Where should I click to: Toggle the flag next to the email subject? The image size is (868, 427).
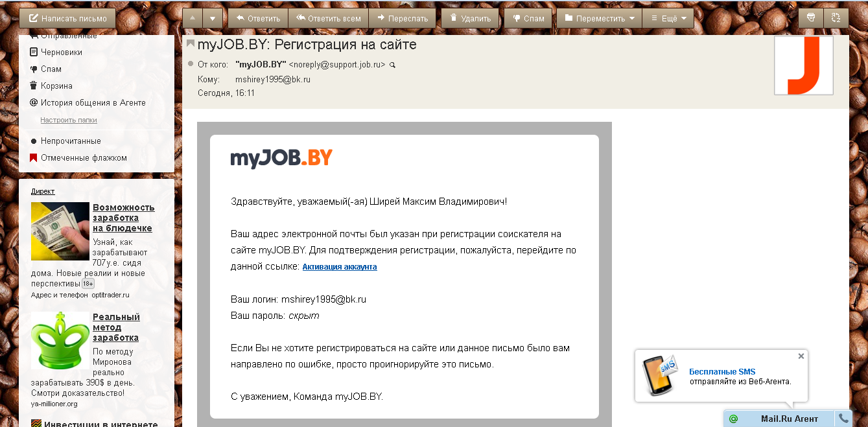pyautogui.click(x=191, y=44)
